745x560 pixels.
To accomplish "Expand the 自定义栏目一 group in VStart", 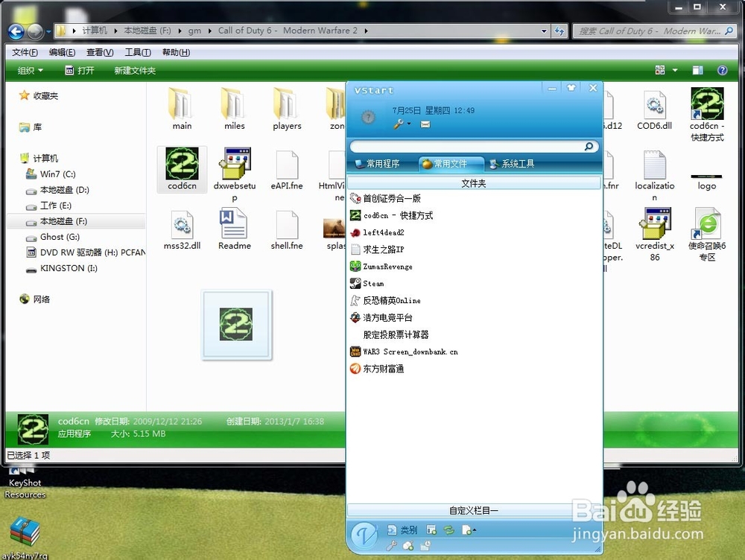I will tap(474, 511).
